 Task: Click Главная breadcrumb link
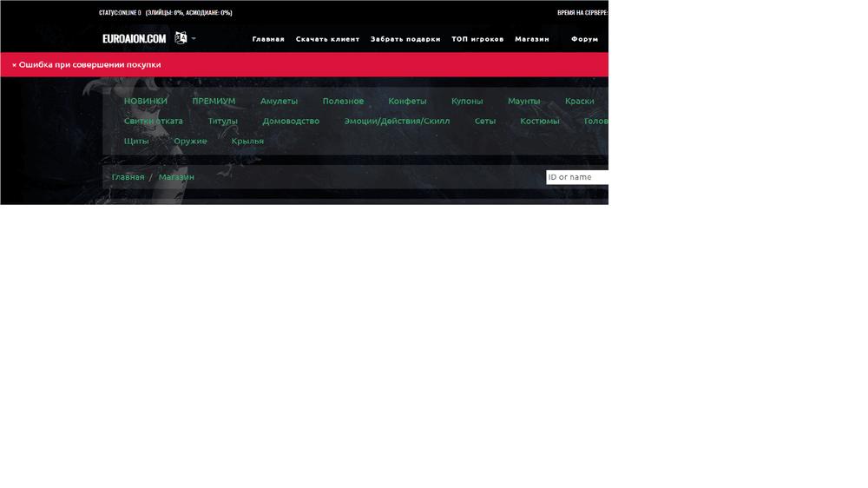coord(128,177)
